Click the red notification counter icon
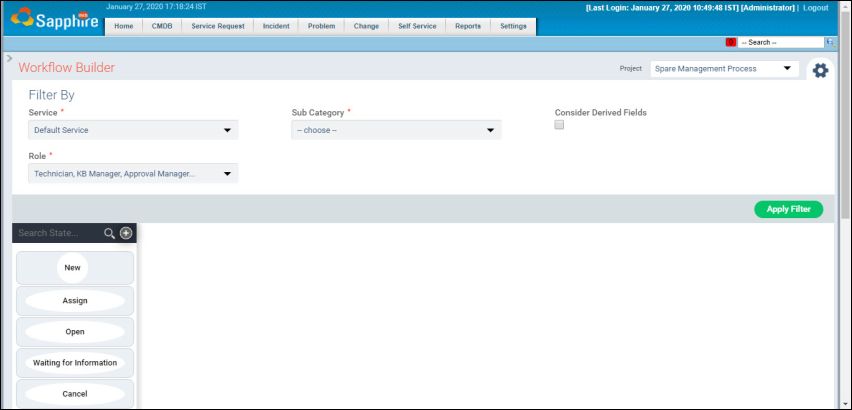The width and height of the screenshot is (852, 410). click(x=731, y=42)
